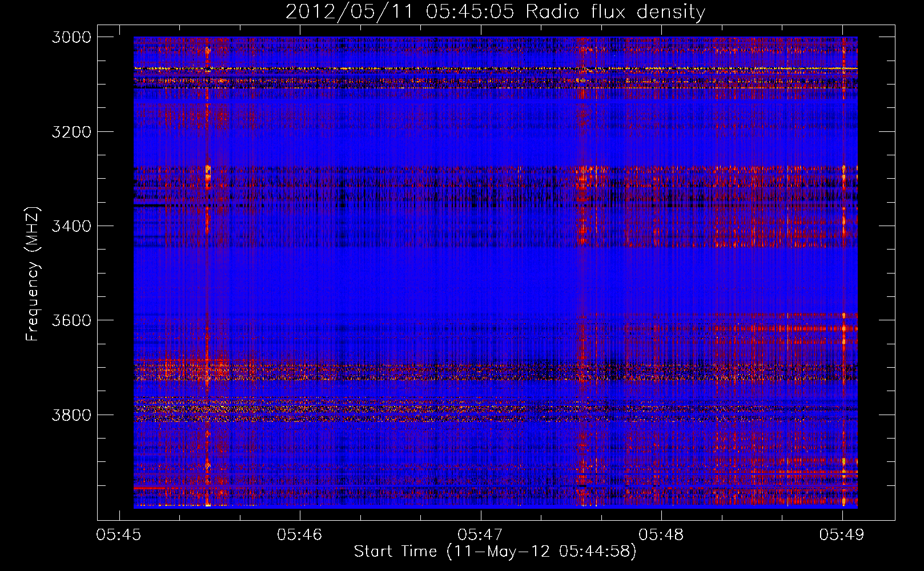
Task: Click the 3400 frequency tick label
Action: tap(71, 226)
